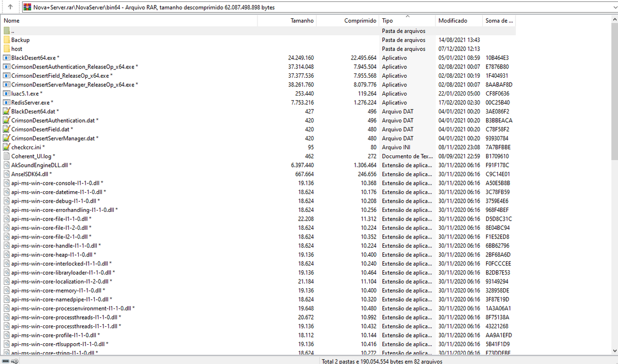Click the checkcrc.ini file icon
Screen dimensions: 618x364
coord(7,147)
